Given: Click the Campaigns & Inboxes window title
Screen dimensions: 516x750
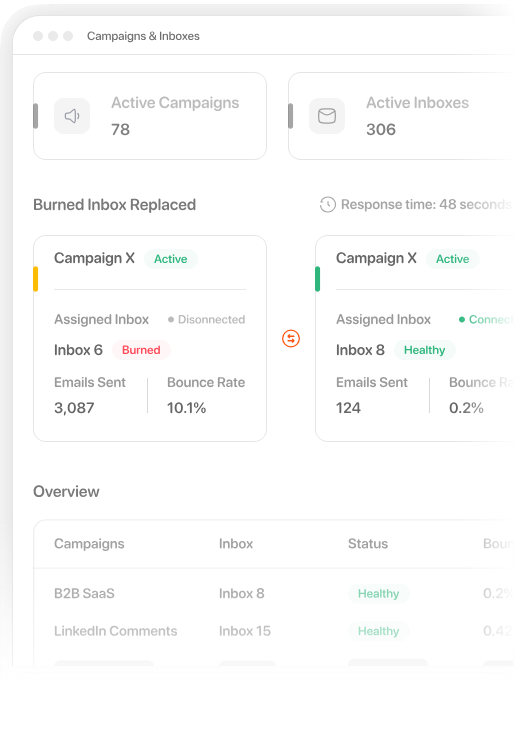Looking at the screenshot, I should (x=143, y=36).
